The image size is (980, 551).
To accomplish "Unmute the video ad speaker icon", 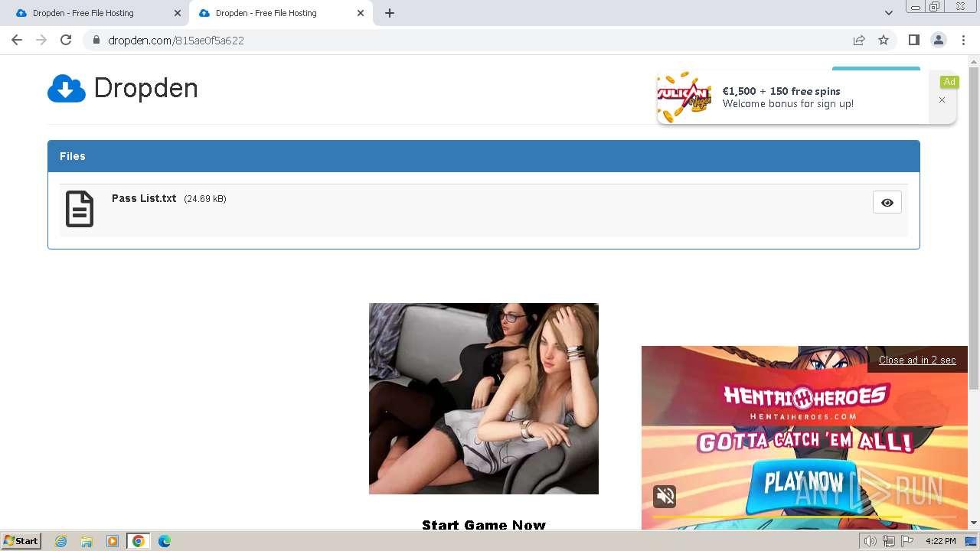I will point(665,497).
